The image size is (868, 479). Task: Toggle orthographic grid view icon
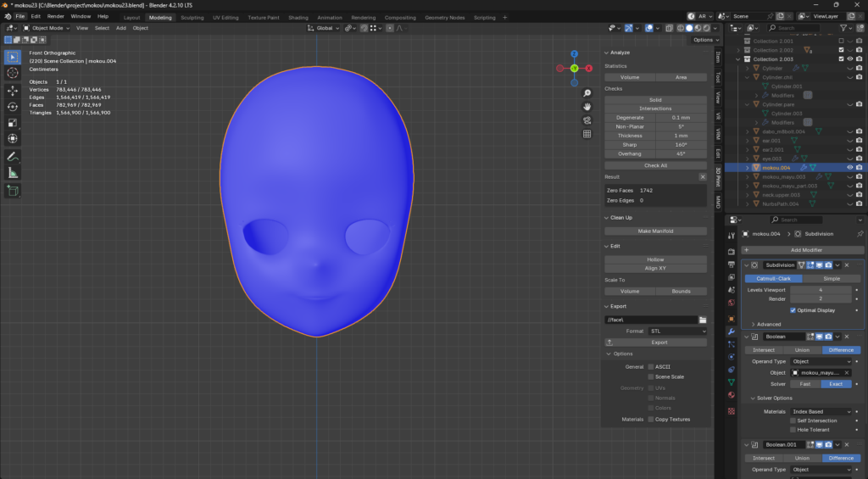tap(587, 134)
